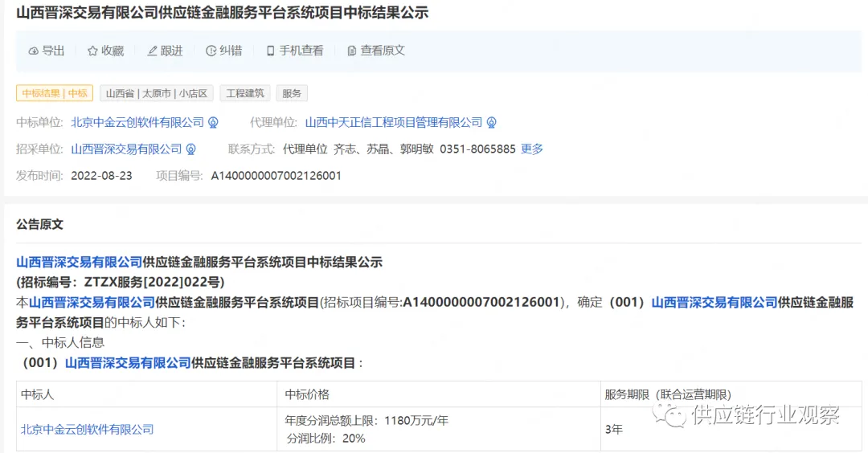868x453 pixels.
Task: Click the publish date 2022-08-23
Action: point(102,176)
